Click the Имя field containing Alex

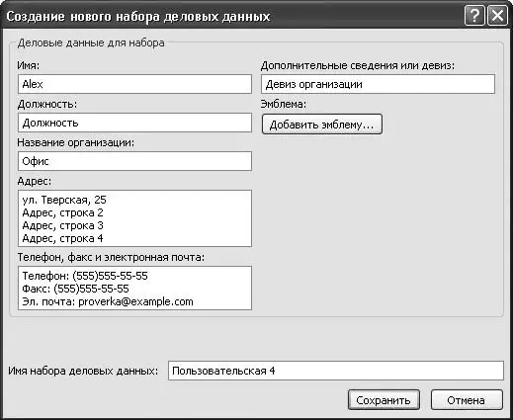click(x=134, y=84)
